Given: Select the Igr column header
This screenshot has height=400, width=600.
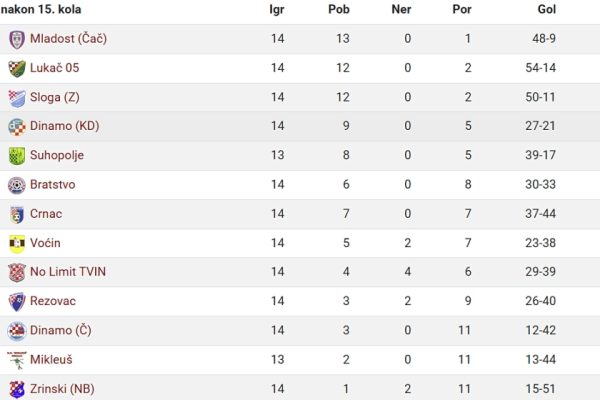Looking at the screenshot, I should pos(277,10).
